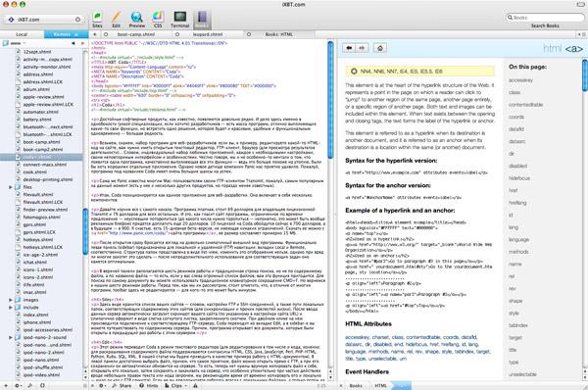Open the Preview globe tool
The image size is (588, 390).
click(137, 20)
